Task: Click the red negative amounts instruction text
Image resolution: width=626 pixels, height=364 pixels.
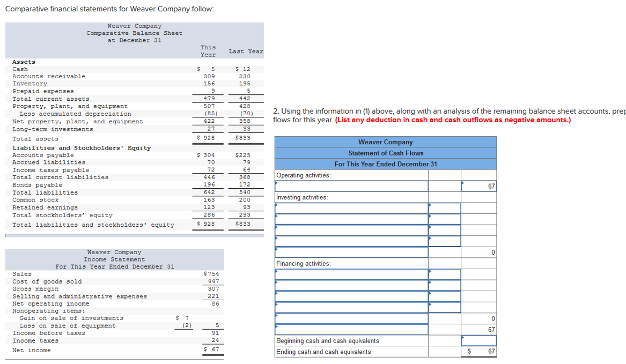Action: (453, 120)
